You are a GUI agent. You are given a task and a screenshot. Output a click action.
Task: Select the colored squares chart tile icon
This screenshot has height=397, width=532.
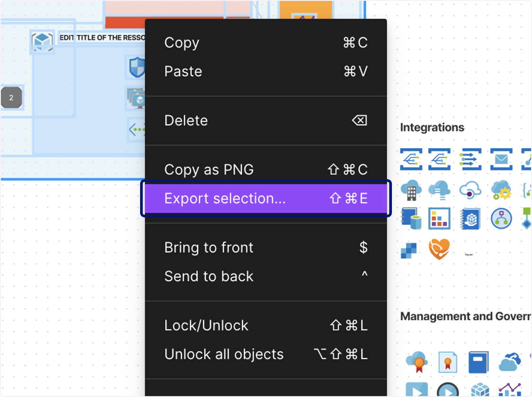(439, 219)
